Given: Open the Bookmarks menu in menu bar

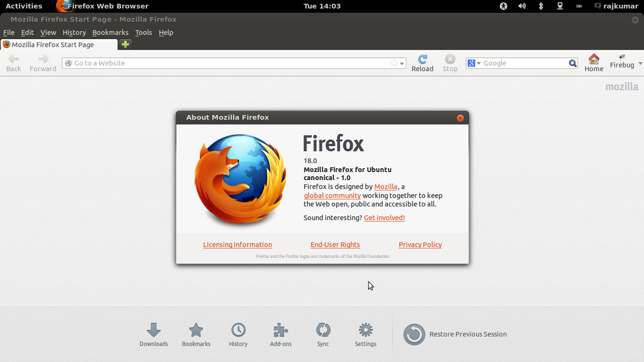Looking at the screenshot, I should 110,33.
